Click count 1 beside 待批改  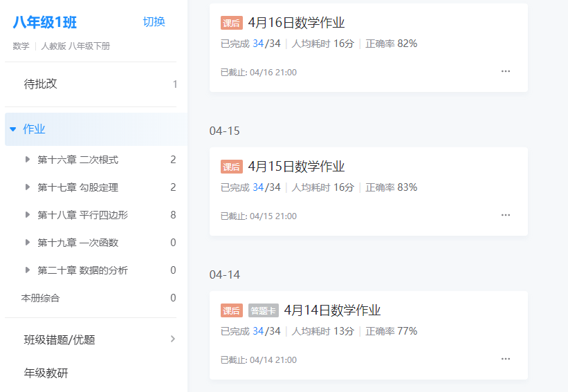click(x=175, y=84)
